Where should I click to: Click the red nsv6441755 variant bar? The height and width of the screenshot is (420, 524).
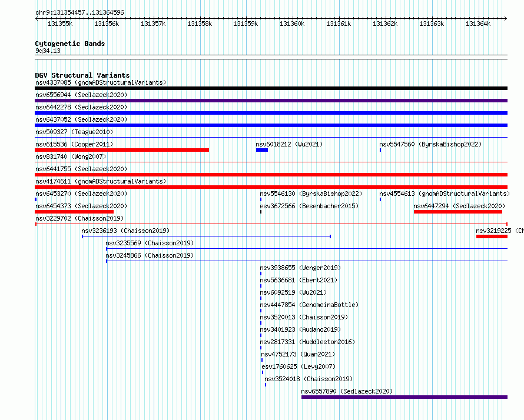[x=271, y=175]
